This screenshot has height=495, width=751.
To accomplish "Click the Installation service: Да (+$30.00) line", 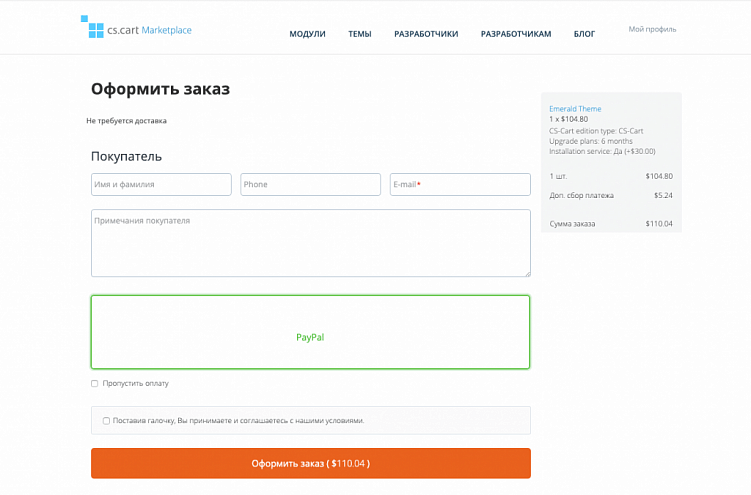I will point(602,151).
